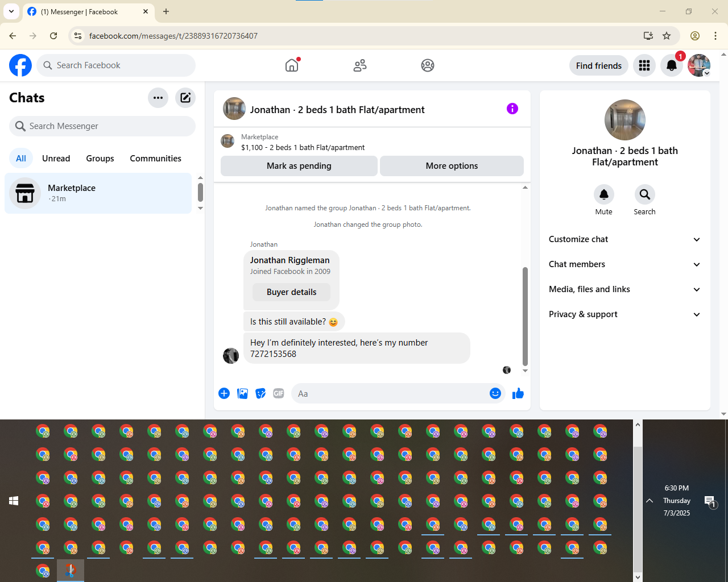
Task: Click the Buyer details button
Action: tap(292, 292)
